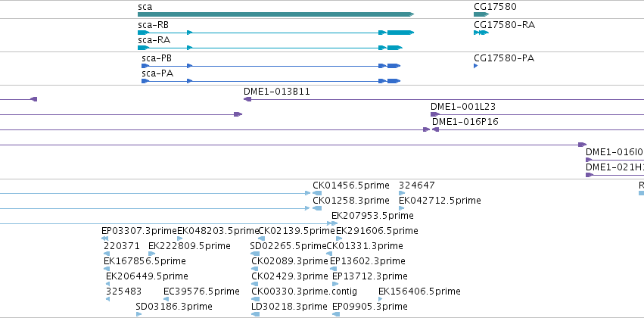This screenshot has width=644, height=318.
Task: Select the sca gene bar
Action: [x=275, y=14]
